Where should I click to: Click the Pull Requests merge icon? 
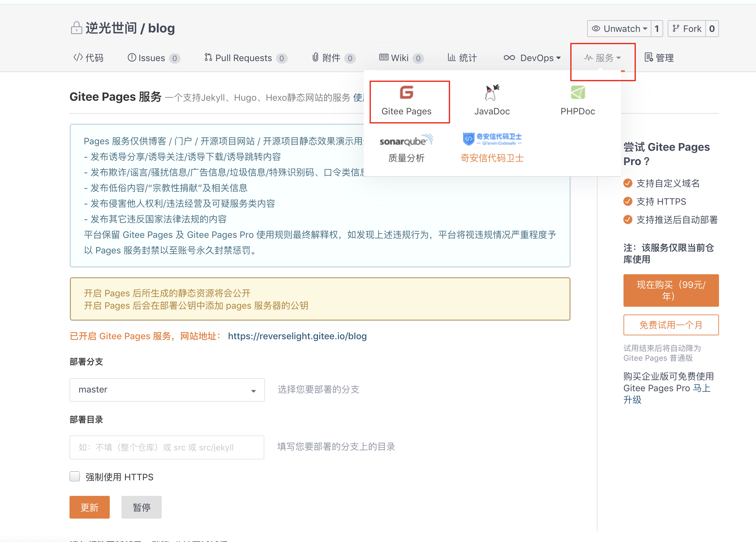(208, 58)
